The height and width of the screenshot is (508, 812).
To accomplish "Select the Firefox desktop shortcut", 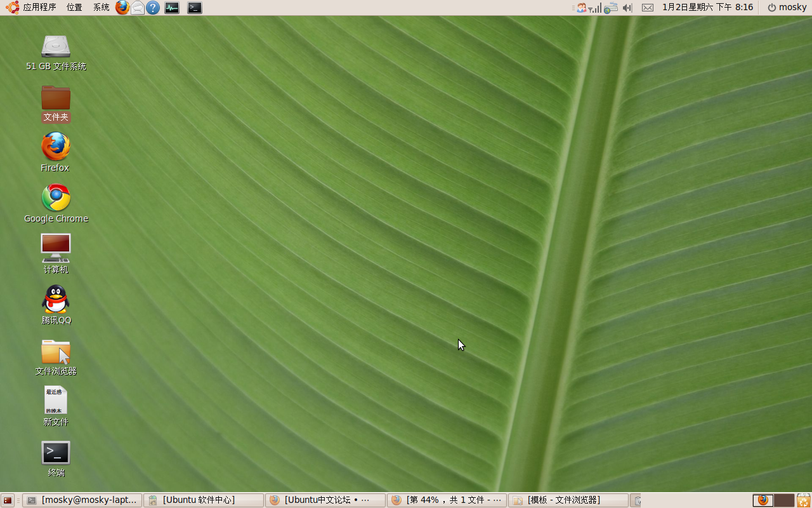I will (x=55, y=152).
